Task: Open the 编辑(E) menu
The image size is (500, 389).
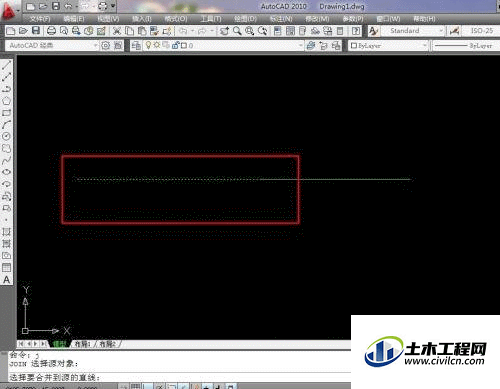Action: (74, 19)
